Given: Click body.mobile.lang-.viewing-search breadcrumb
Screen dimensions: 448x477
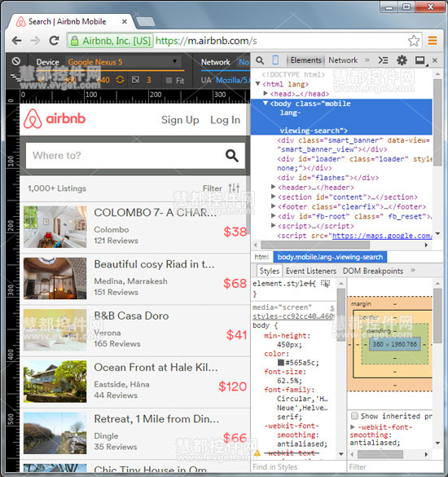Looking at the screenshot, I should click(330, 257).
